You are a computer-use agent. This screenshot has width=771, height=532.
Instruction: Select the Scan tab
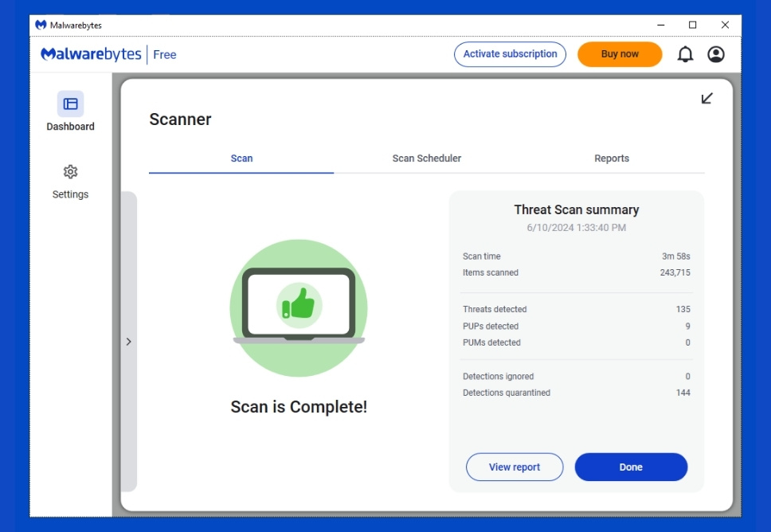[241, 158]
